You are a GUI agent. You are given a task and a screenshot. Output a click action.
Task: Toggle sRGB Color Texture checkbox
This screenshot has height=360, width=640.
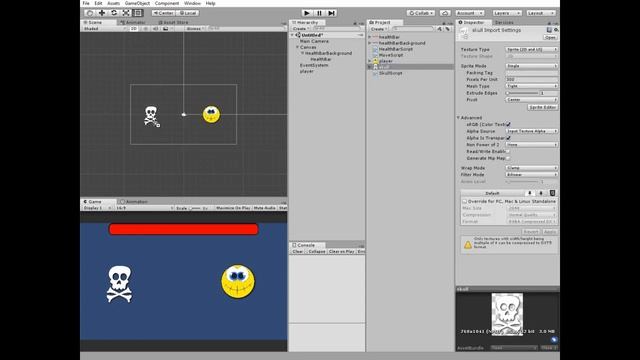(508, 124)
